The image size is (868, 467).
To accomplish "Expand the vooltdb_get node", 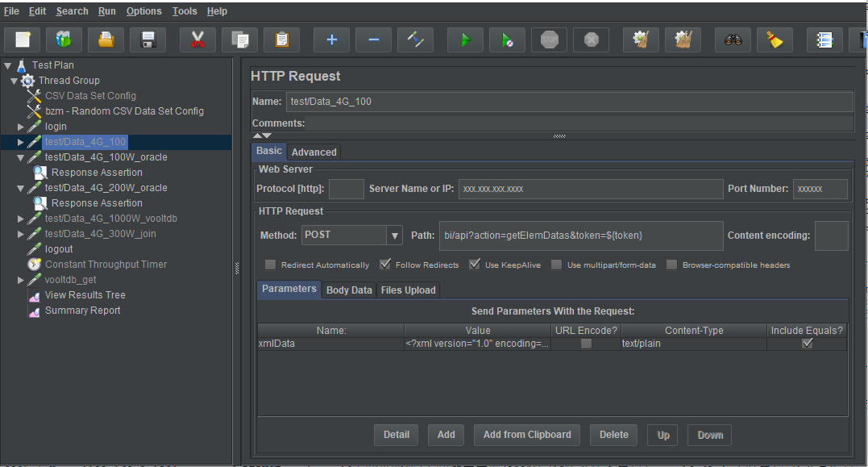I will click(x=21, y=281).
